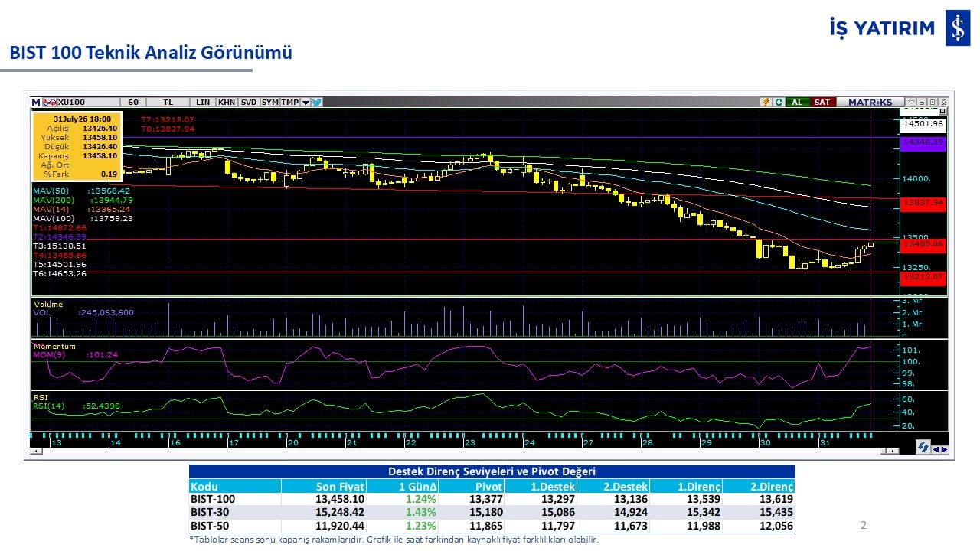Click the timeline marker for day 31
Image resolution: width=980 pixels, height=551 pixels.
tap(825, 442)
